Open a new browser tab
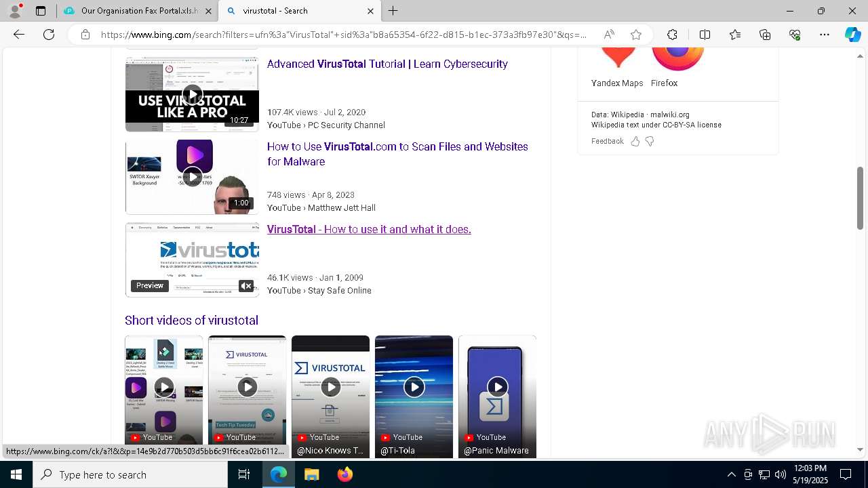This screenshot has width=868, height=488. point(393,11)
